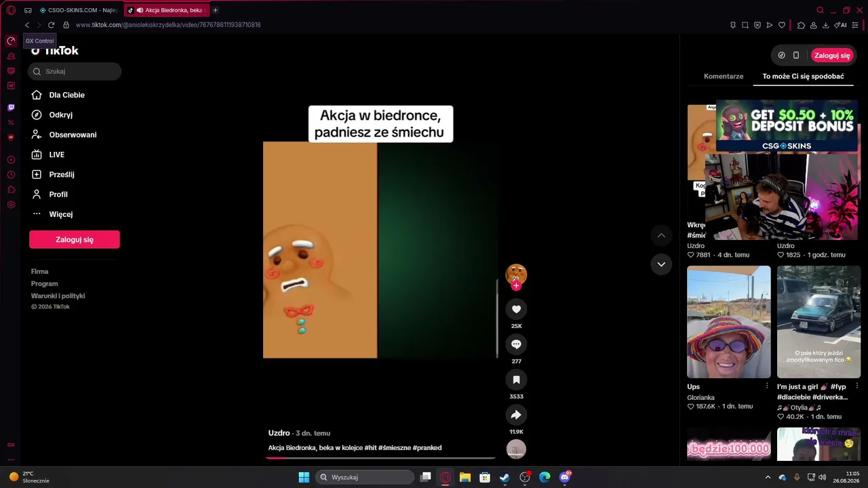Open Twitch in the Opera sidebar
Image resolution: width=868 pixels, height=488 pixels.
click(11, 107)
